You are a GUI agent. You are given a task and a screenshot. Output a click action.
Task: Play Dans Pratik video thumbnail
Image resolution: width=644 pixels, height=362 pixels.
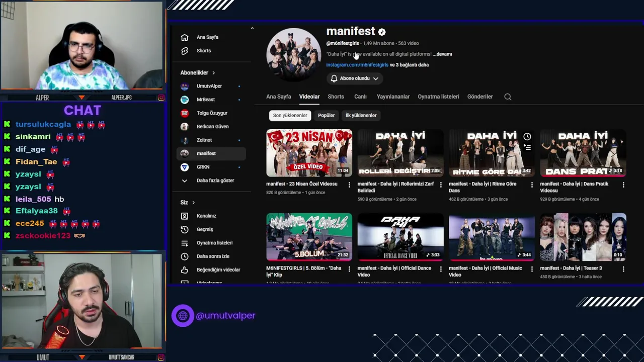[583, 153]
